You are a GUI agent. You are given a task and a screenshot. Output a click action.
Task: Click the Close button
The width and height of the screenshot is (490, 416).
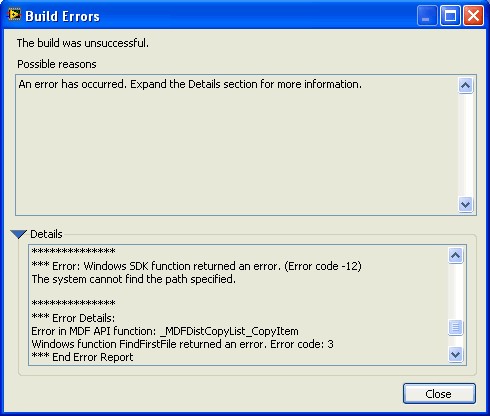coord(439,394)
